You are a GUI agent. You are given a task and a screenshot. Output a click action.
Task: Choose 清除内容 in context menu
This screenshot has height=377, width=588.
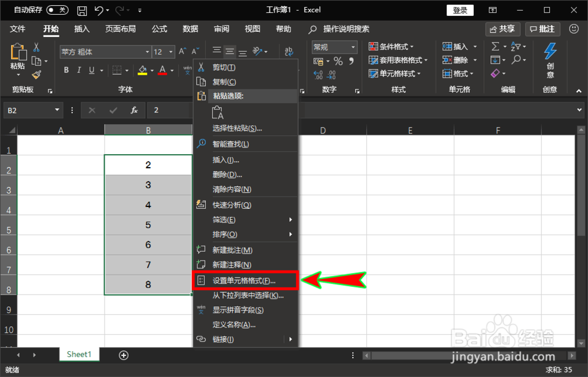click(246, 189)
